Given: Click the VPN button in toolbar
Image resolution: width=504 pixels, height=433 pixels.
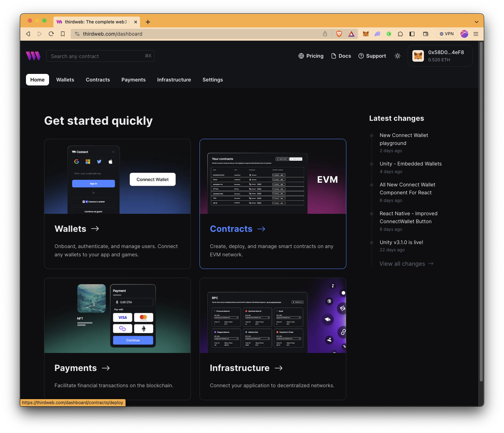Looking at the screenshot, I should click(447, 34).
